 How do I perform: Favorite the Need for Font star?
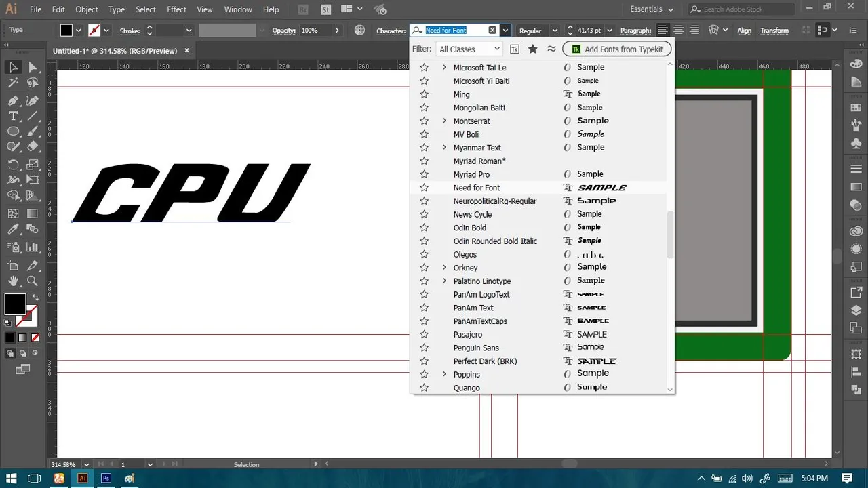[425, 188]
